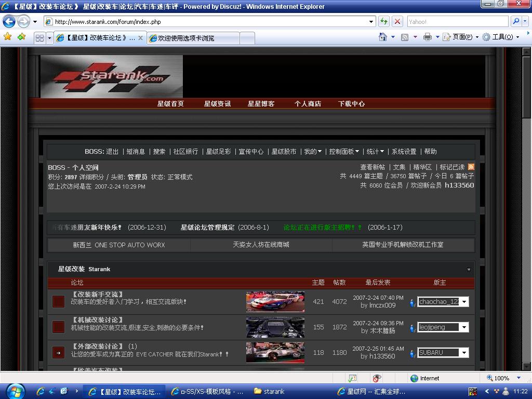The width and height of the screenshot is (532, 399).
Task: Open the 系统设置 link
Action: tap(404, 152)
